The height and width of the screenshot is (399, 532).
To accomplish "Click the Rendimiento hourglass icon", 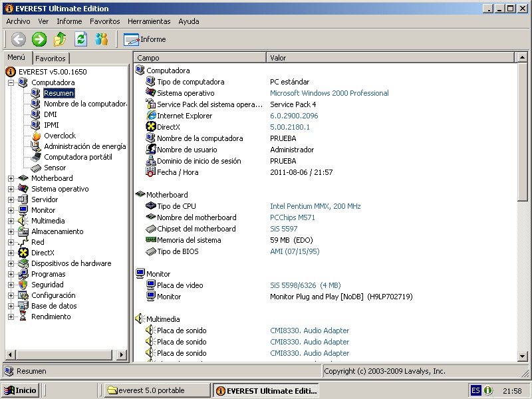I will 23,317.
